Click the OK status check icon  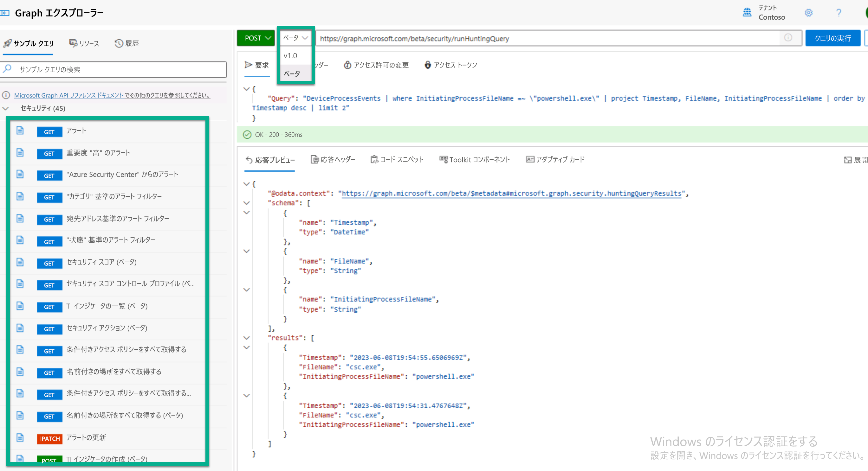(247, 135)
